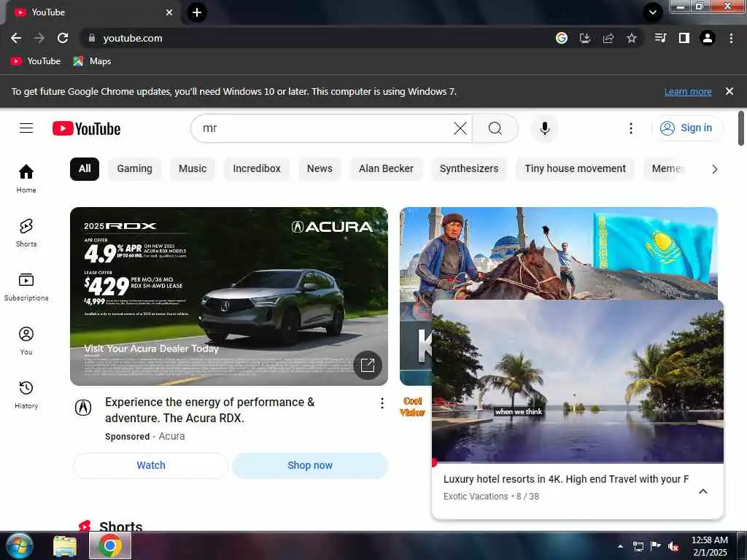Click the muted volume tray icon

(673, 546)
